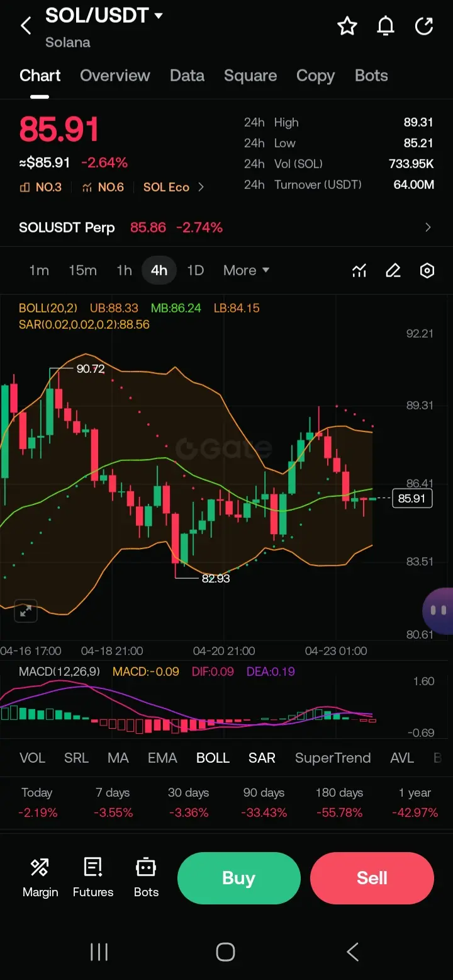This screenshot has height=980, width=453.
Task: Toggle BOLL indicator
Action: [213, 758]
